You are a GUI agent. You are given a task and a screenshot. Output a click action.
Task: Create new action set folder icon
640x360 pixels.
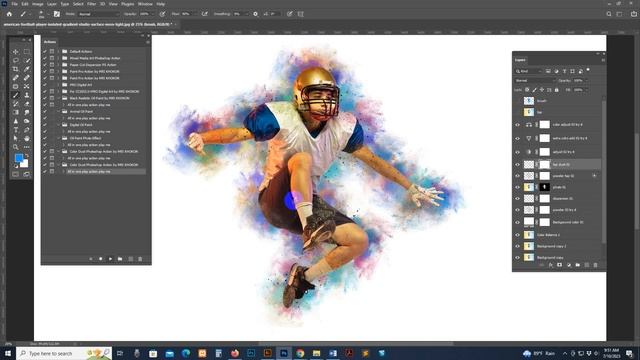[120, 259]
